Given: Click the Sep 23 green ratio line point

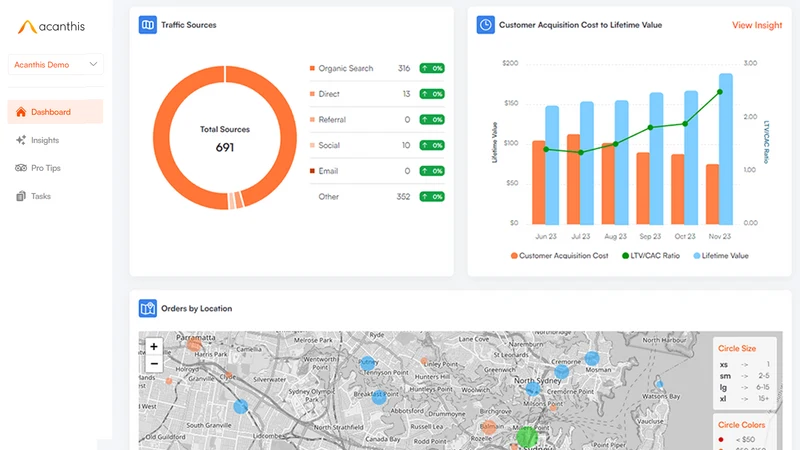Looking at the screenshot, I should tap(650, 128).
